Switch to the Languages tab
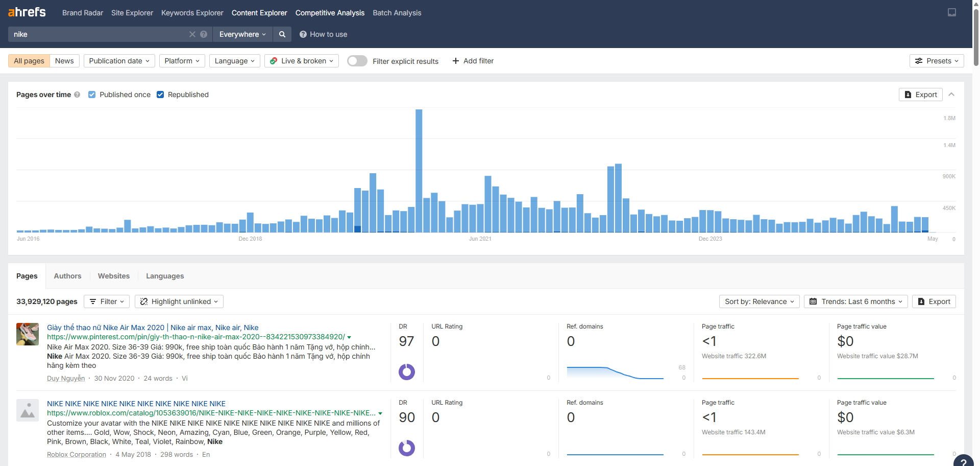 pyautogui.click(x=165, y=276)
